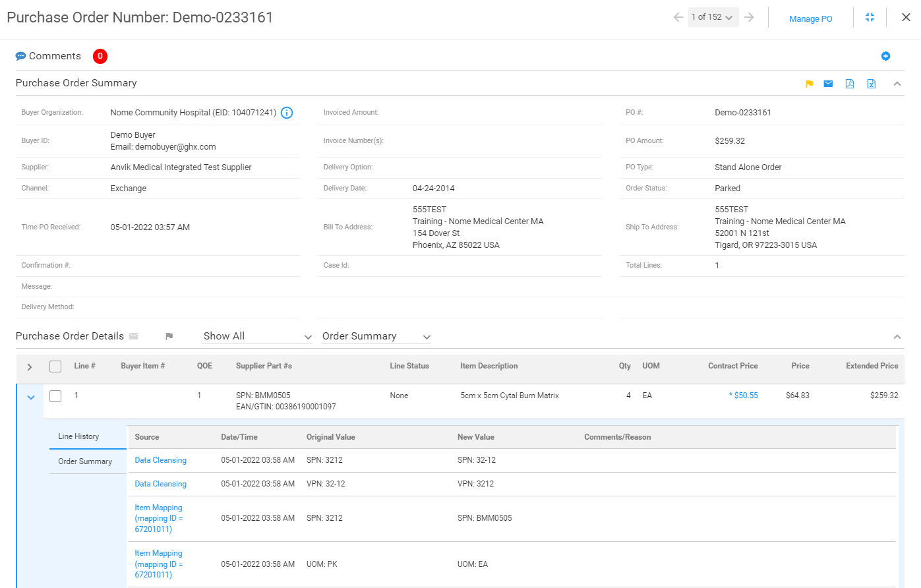Add a new comment with plus icon

click(x=885, y=56)
